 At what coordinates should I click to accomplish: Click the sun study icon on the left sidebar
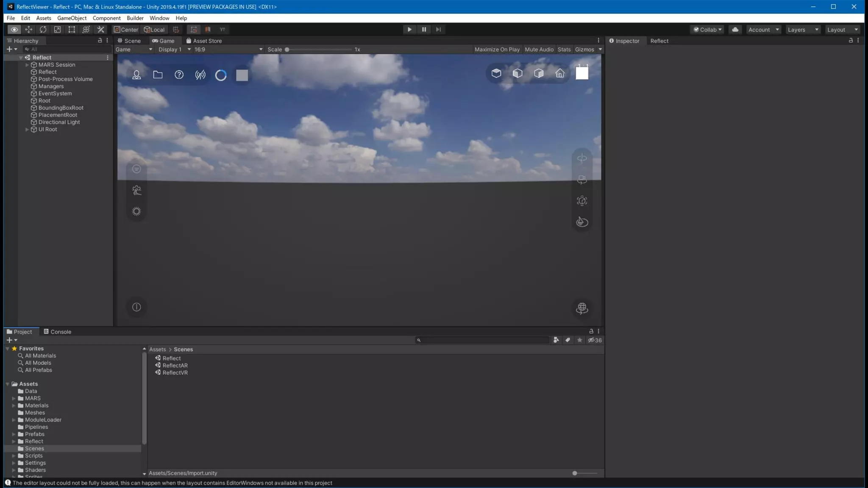tap(136, 211)
